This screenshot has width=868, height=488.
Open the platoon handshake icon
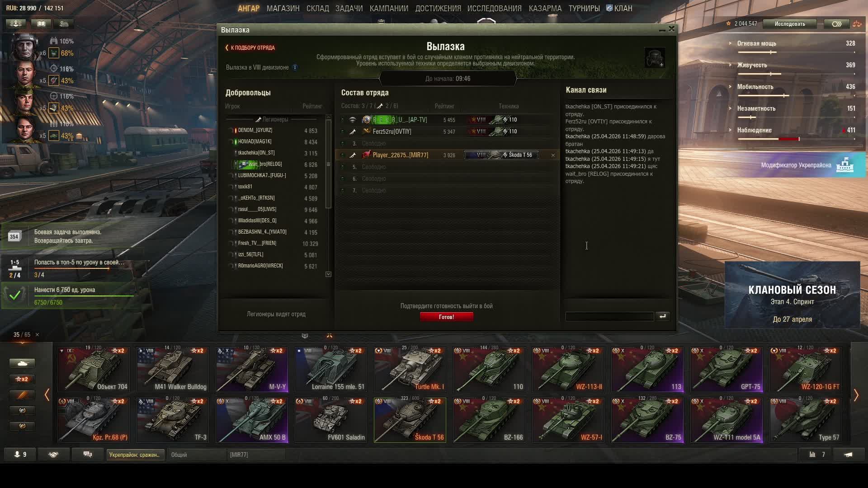point(53,455)
